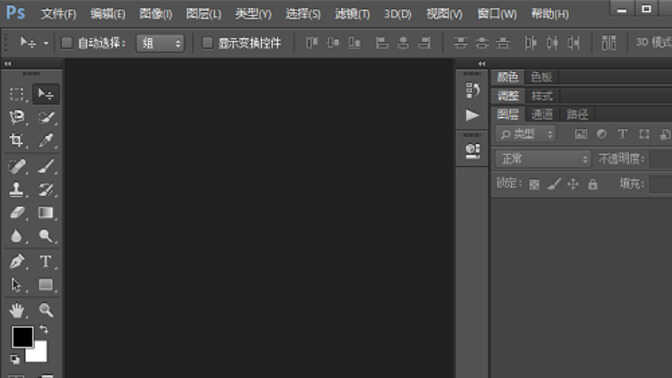
Task: Switch to the 通道 tab
Action: (542, 114)
